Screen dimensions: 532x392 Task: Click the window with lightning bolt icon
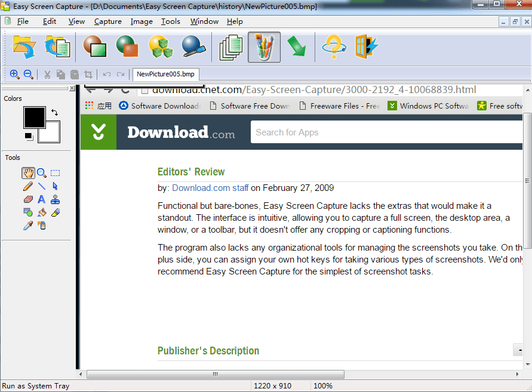coord(367,47)
